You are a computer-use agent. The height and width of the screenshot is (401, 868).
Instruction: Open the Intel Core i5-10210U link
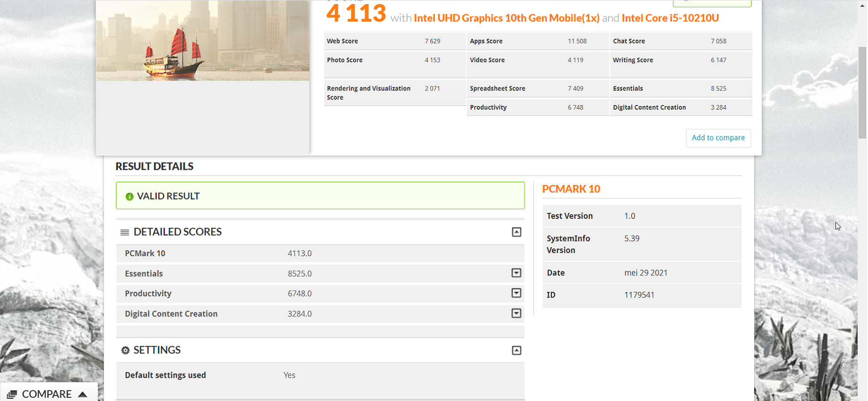point(670,18)
